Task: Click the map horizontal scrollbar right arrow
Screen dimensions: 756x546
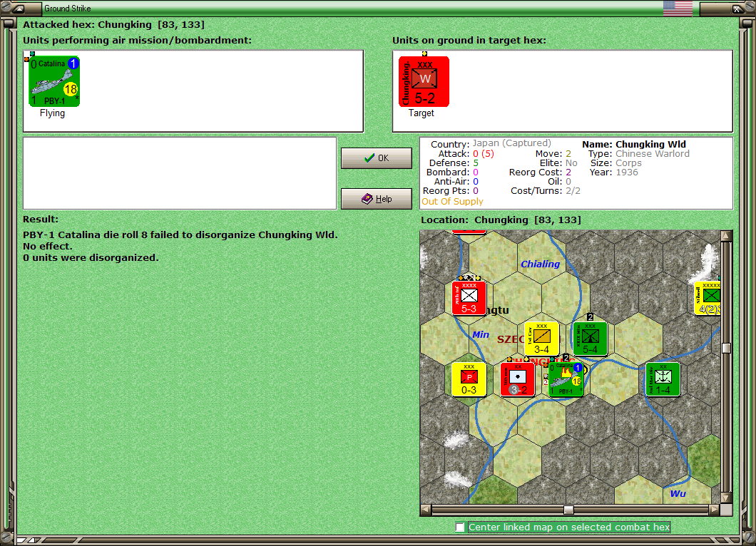Action: tap(715, 510)
